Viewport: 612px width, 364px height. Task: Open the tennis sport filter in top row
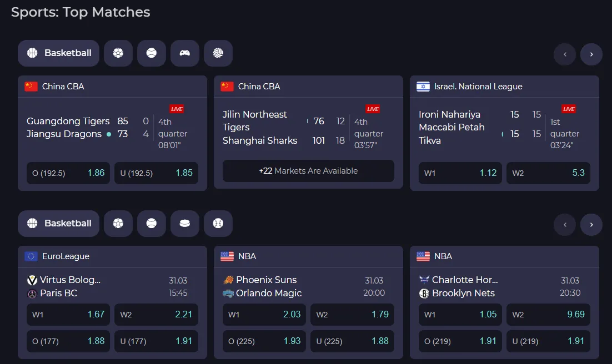tap(152, 53)
